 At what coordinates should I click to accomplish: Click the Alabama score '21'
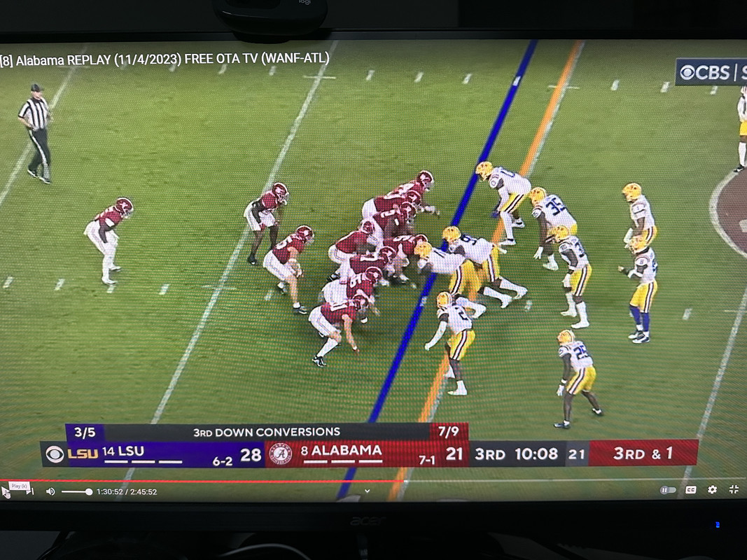[x=454, y=454]
